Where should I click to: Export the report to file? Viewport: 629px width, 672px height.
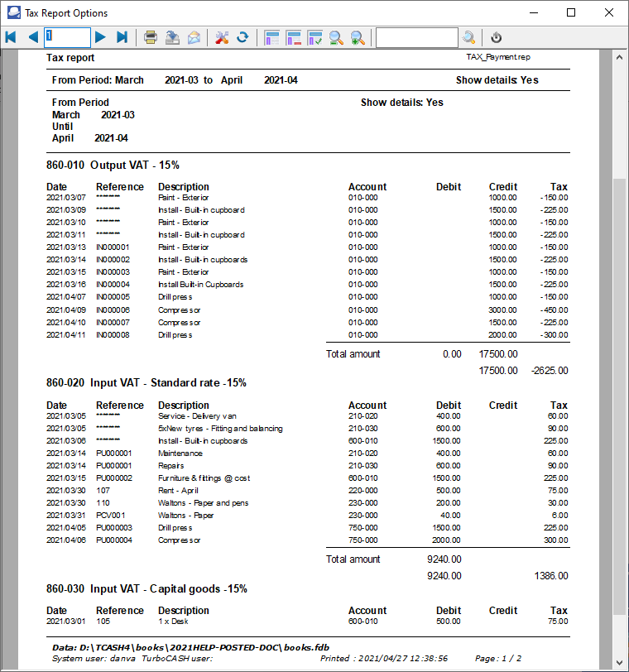172,37
